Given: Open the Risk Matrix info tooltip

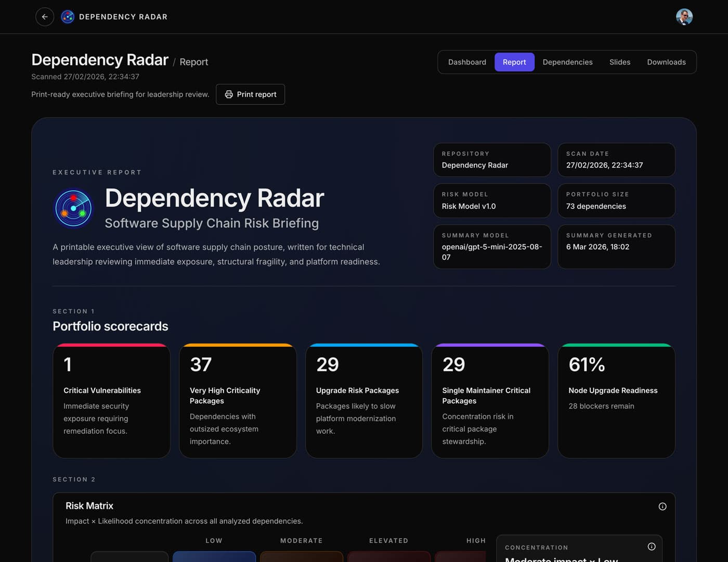Looking at the screenshot, I should tap(662, 506).
